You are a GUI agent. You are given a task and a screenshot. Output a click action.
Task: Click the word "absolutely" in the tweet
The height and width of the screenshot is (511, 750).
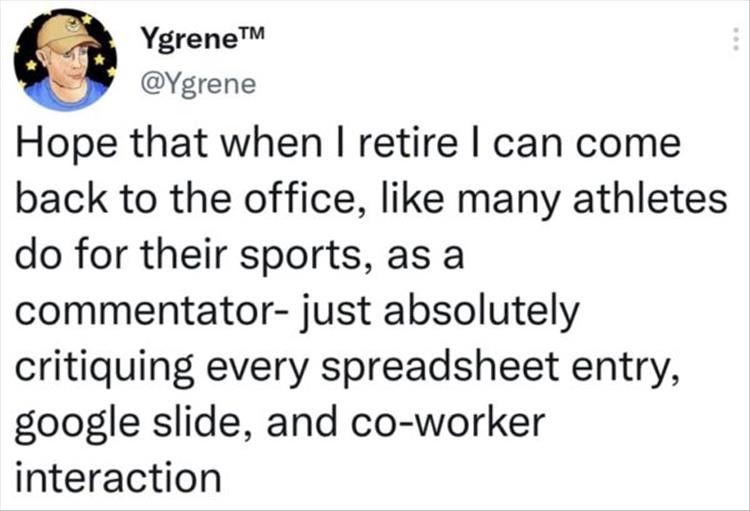481,312
